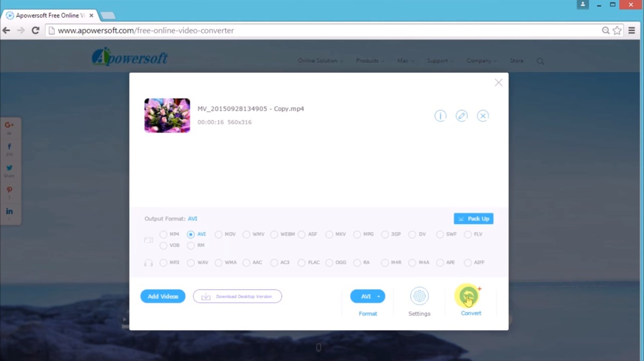Click the file name MV_20150928134905 - Copy.mp4
Screen dimensions: 644x361
click(x=251, y=109)
